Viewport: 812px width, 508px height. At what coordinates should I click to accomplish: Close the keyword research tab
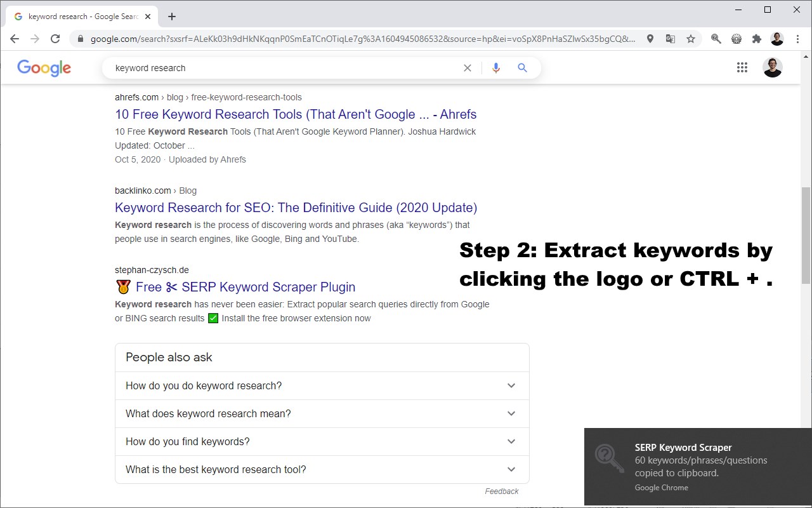click(x=148, y=17)
